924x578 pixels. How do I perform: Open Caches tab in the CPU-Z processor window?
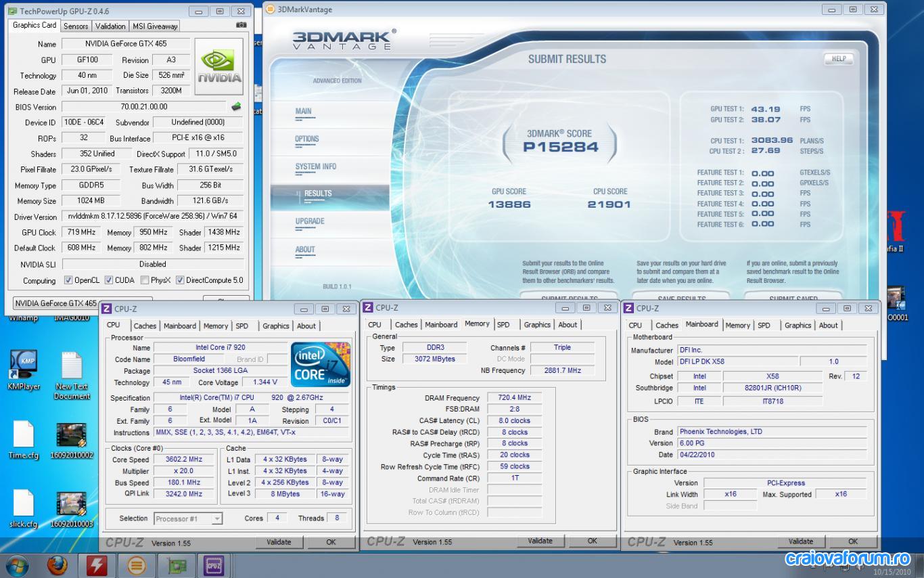145,326
